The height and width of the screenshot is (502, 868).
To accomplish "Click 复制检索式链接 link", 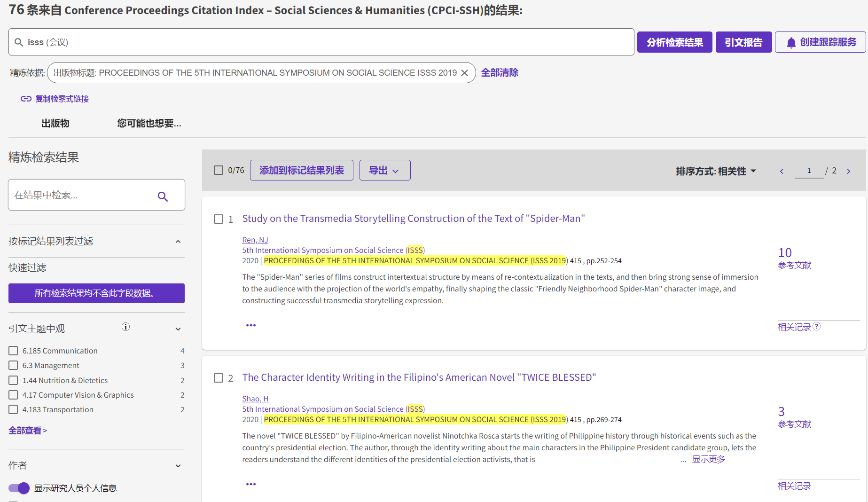I will tap(62, 99).
